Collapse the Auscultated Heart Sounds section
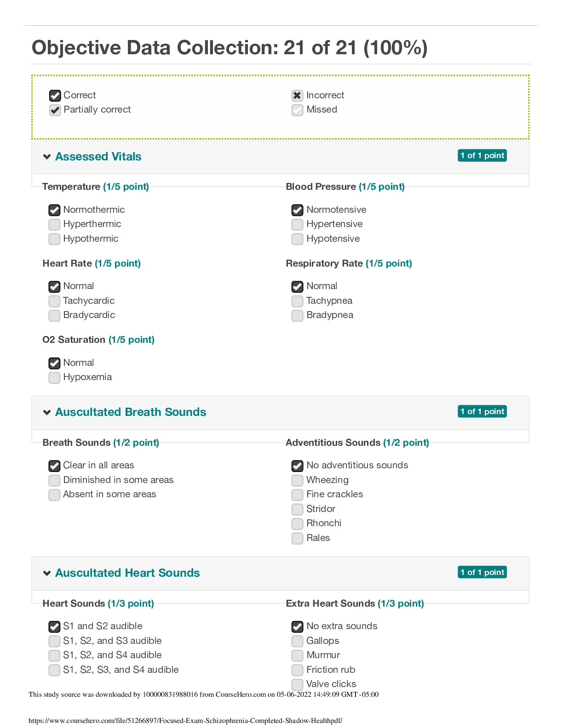The image size is (563, 728). [46, 573]
